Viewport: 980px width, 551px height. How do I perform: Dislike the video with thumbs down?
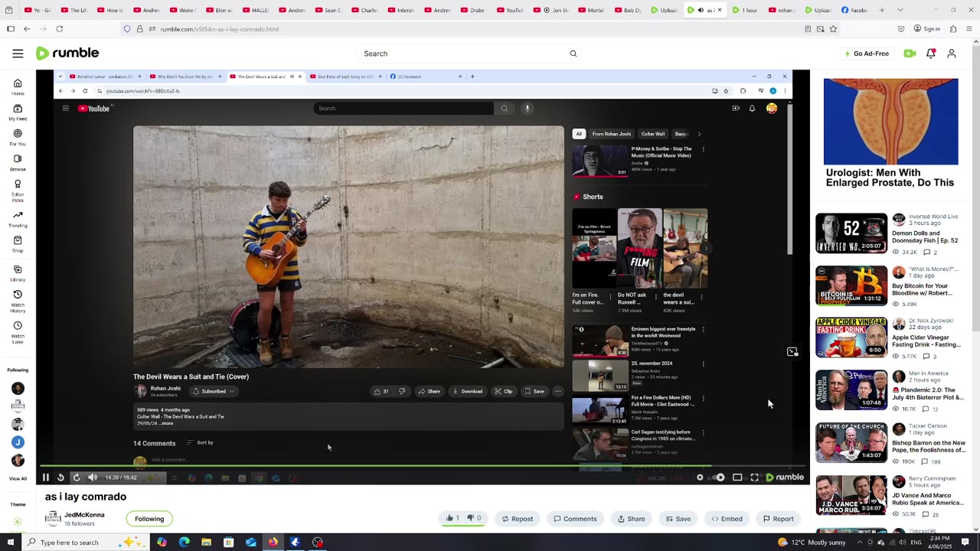click(474, 518)
